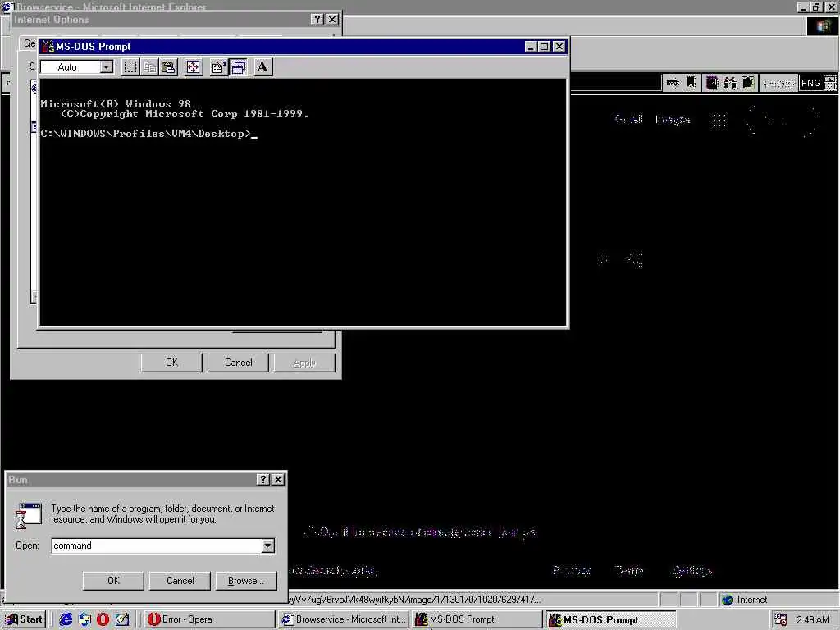This screenshot has height=630, width=840.
Task: Click the clipboard icon in Browservice toolbar
Action: (748, 83)
